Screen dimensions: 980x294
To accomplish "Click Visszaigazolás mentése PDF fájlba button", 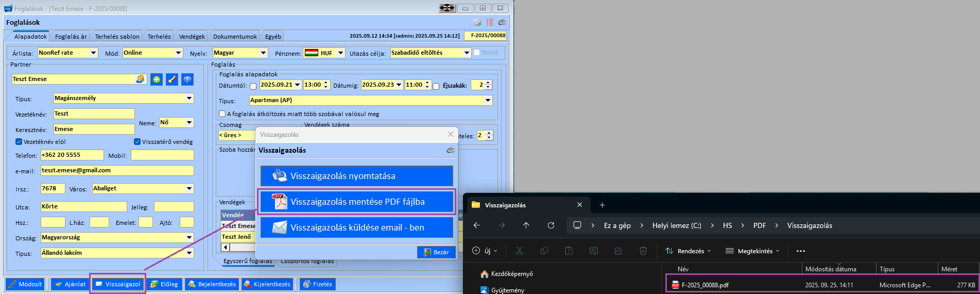I will 356,202.
